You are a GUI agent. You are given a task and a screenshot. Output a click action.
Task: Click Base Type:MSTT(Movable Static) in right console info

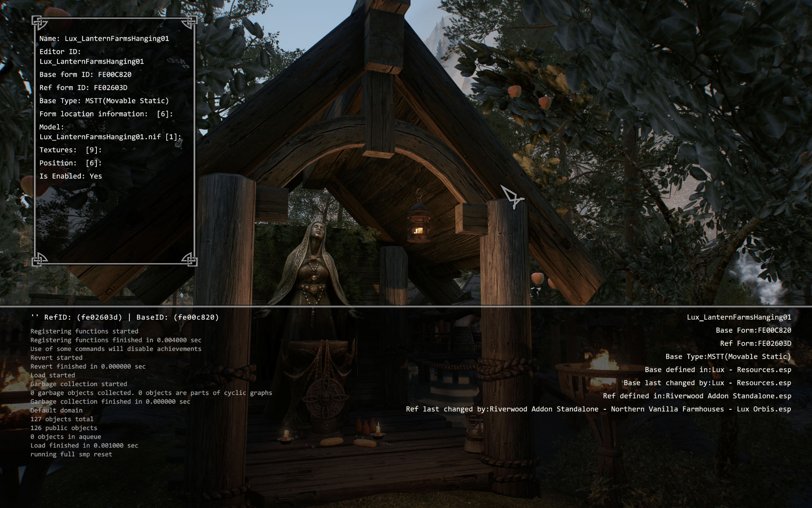click(728, 356)
